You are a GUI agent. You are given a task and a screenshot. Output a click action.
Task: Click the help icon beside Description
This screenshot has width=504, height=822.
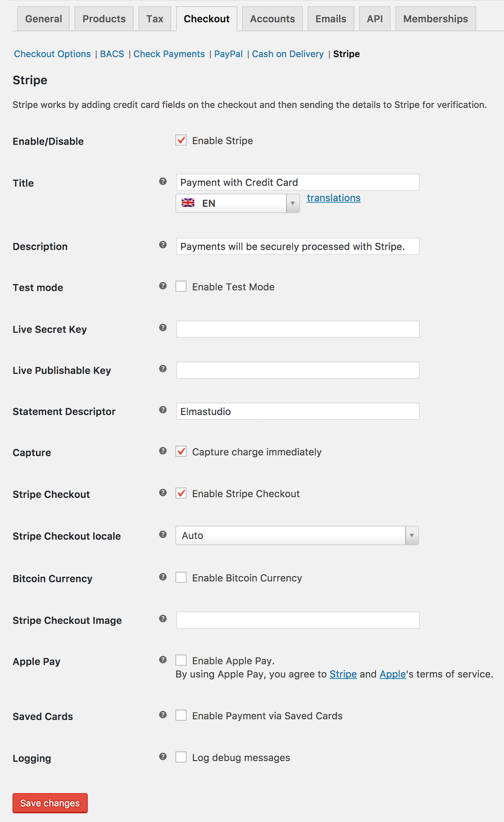(x=163, y=245)
